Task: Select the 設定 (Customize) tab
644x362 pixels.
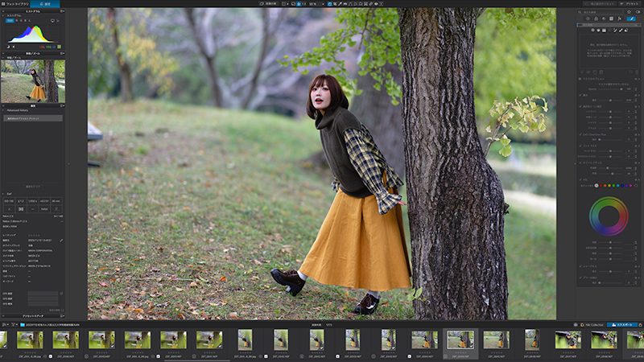Action: (45, 4)
